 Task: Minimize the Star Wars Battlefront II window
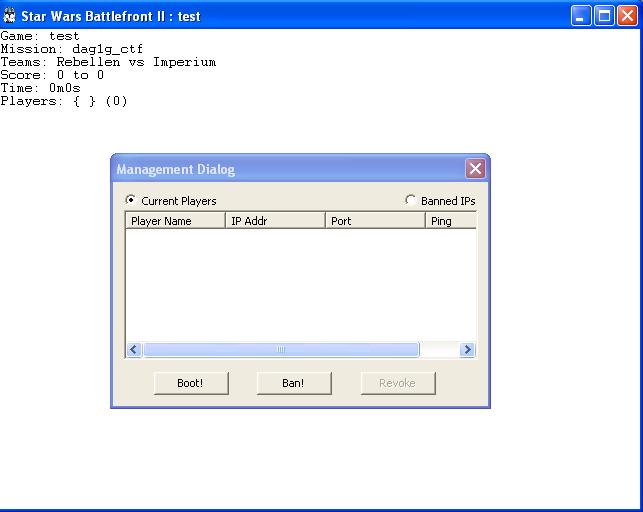coord(581,16)
